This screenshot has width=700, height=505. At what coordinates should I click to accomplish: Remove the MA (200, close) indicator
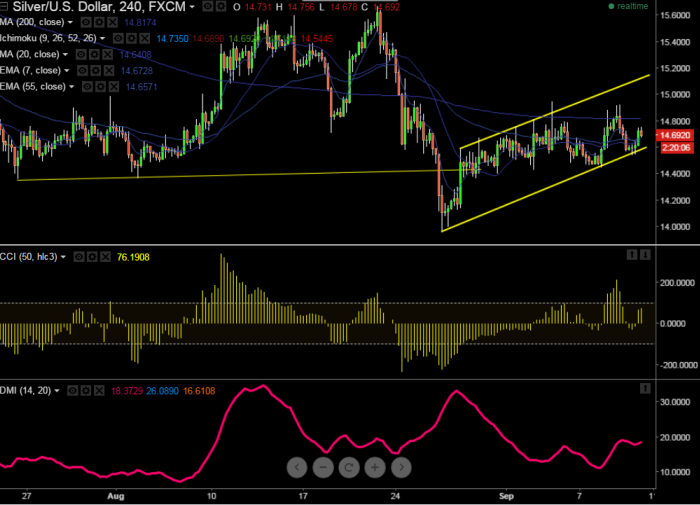112,22
